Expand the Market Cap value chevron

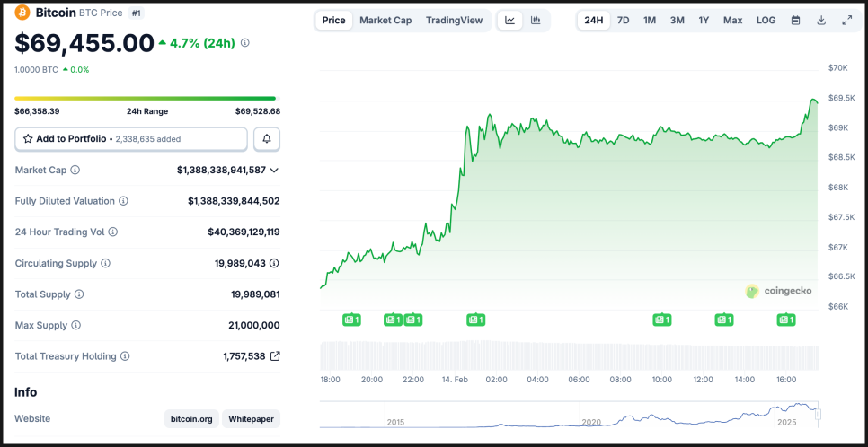pos(274,170)
